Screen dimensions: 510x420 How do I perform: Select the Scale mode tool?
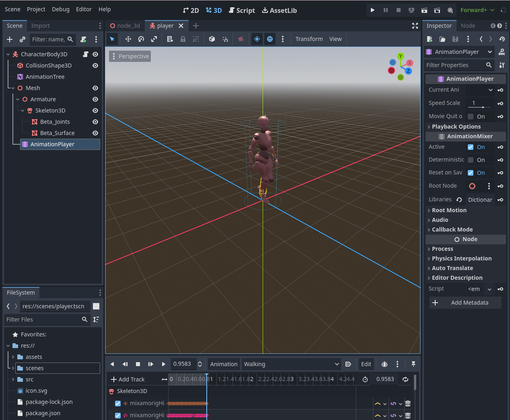click(154, 39)
